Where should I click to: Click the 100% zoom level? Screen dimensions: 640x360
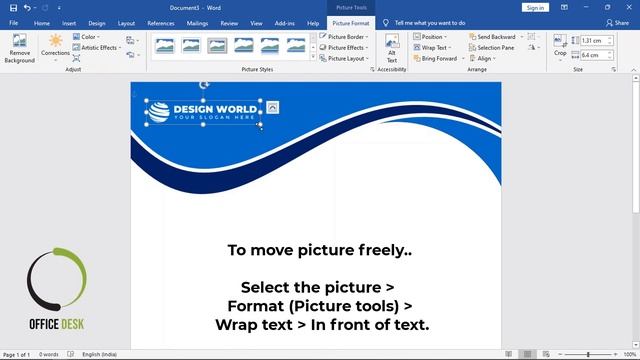point(629,354)
